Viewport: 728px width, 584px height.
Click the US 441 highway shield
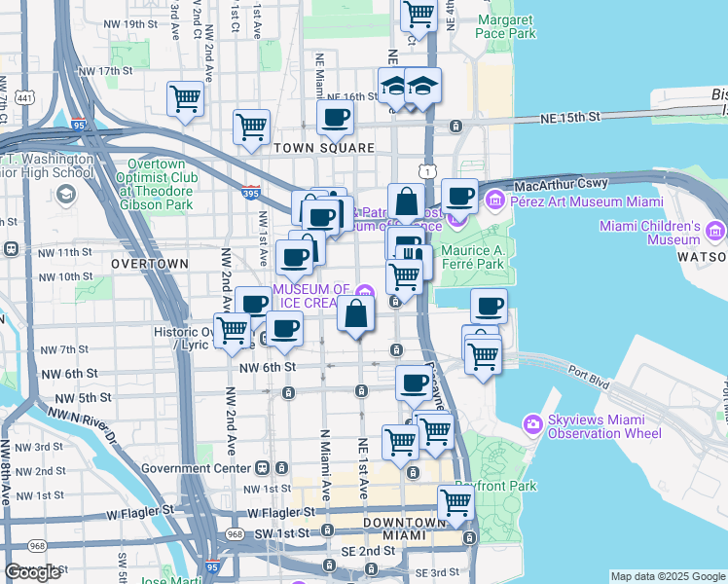click(24, 98)
